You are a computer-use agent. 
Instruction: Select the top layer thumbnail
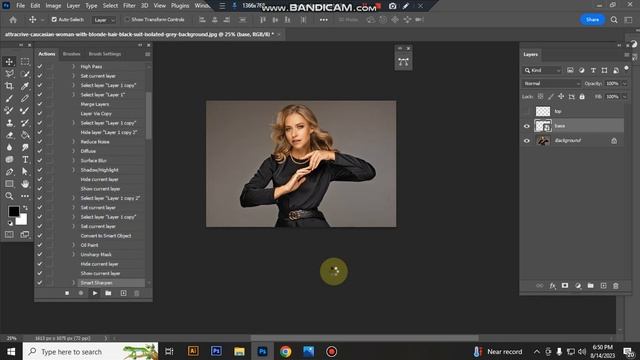pyautogui.click(x=543, y=111)
